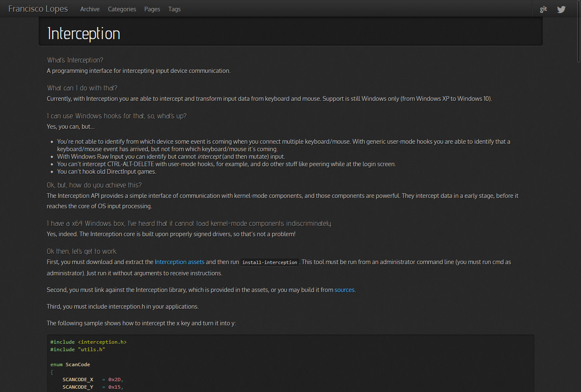The image size is (581, 392).
Task: Click sentence about intercepting the x key
Action: coord(141,323)
